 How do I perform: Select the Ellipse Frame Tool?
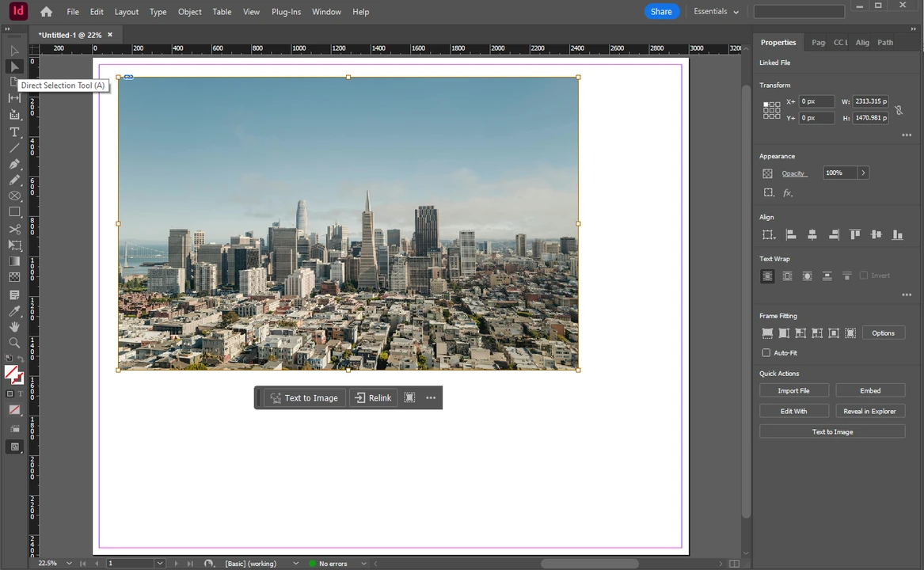[x=15, y=196]
